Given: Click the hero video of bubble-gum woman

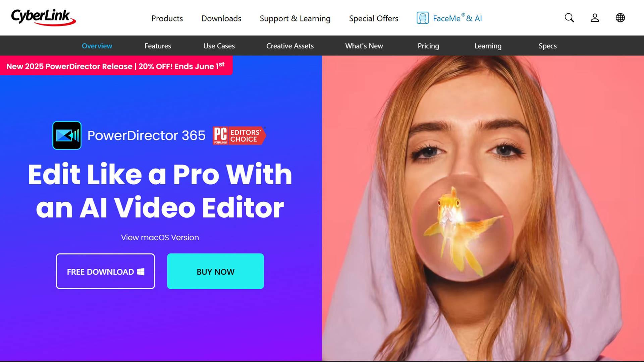Looking at the screenshot, I should [x=483, y=208].
